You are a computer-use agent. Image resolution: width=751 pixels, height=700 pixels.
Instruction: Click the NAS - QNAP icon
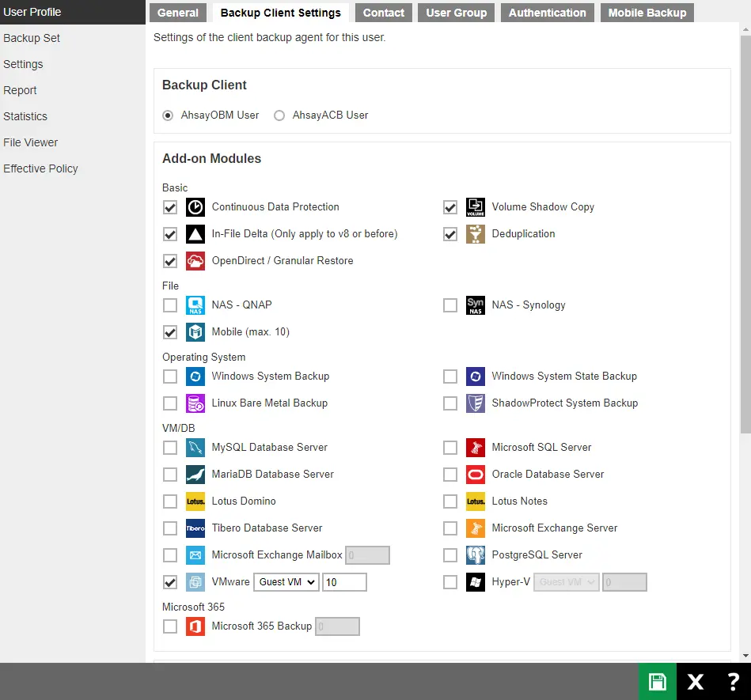(x=195, y=305)
